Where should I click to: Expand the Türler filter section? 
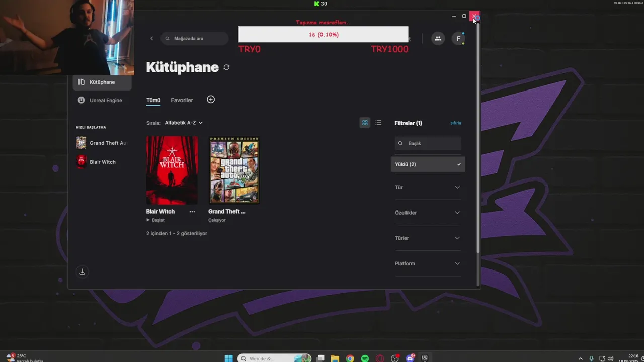(x=428, y=238)
